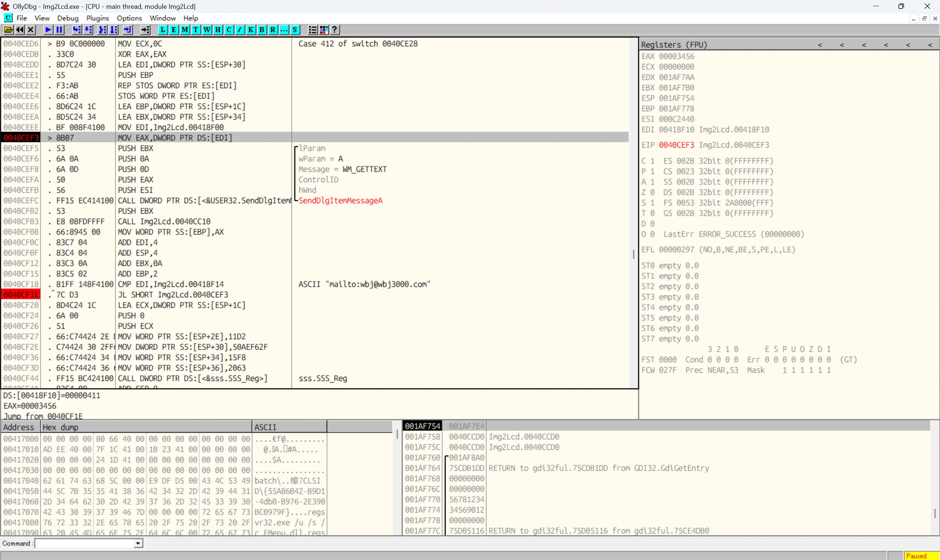
Task: Click the Open file toolbar icon
Action: pyautogui.click(x=8, y=30)
